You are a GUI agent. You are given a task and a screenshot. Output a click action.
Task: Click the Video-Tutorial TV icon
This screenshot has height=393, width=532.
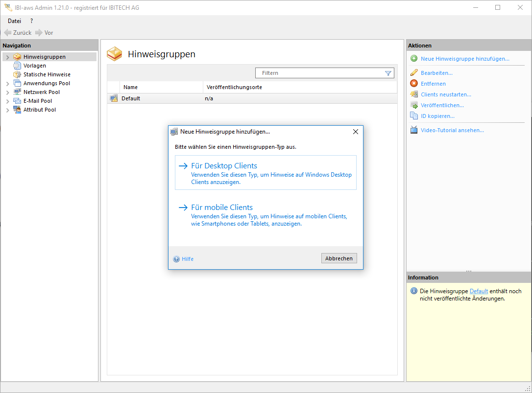414,130
